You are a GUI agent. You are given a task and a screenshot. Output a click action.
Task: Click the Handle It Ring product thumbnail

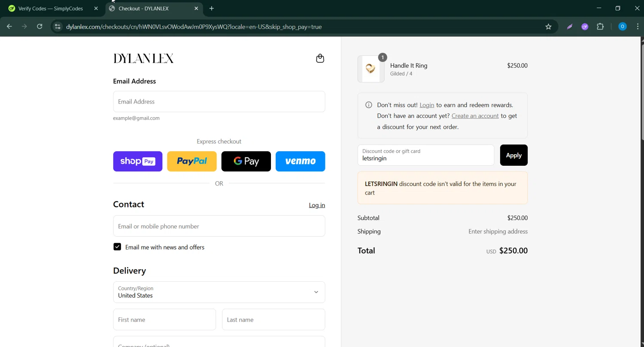click(x=371, y=69)
